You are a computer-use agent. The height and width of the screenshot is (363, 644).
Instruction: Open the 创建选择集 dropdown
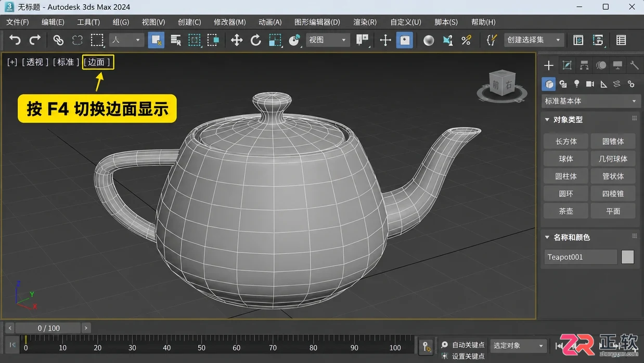point(534,40)
